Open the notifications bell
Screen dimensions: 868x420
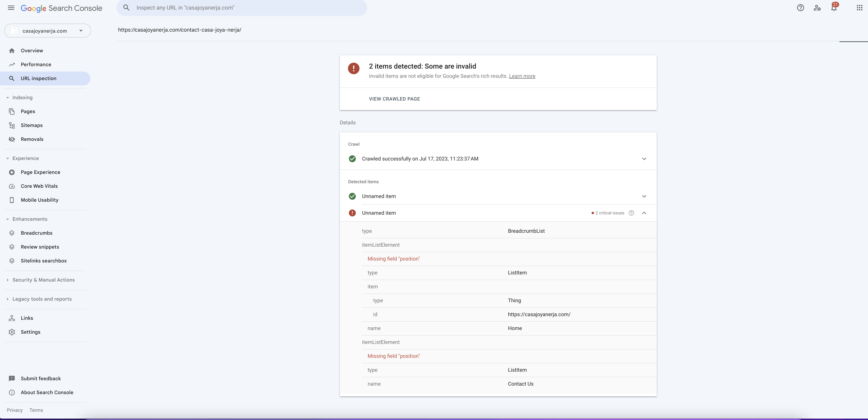834,8
